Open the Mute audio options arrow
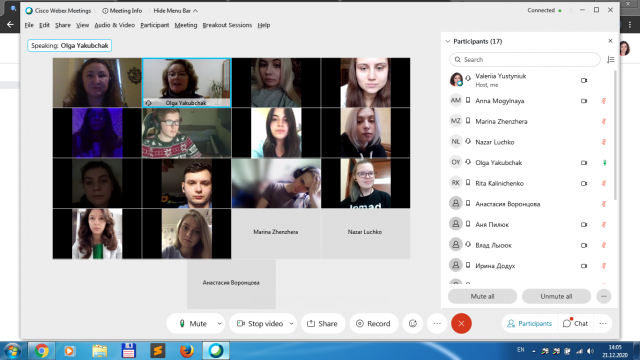Image resolution: width=640 pixels, height=360 pixels. tap(220, 324)
